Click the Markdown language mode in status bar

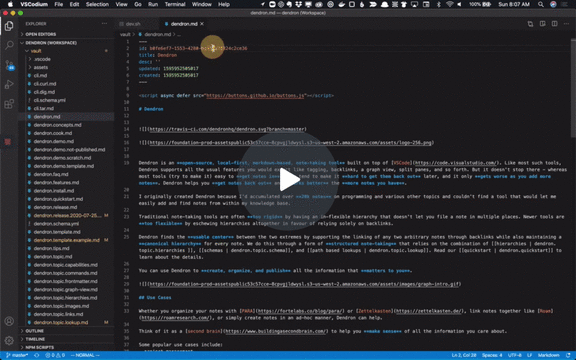[548, 355]
